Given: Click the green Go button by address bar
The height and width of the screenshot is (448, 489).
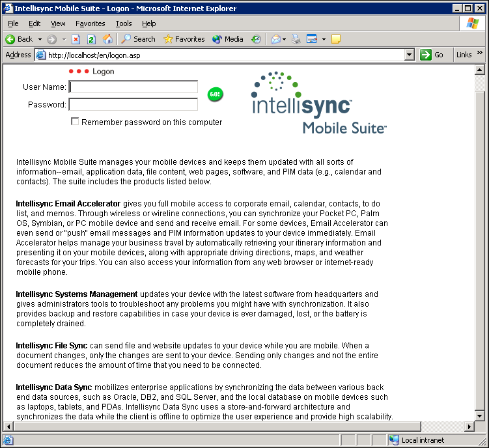Looking at the screenshot, I should pos(432,55).
